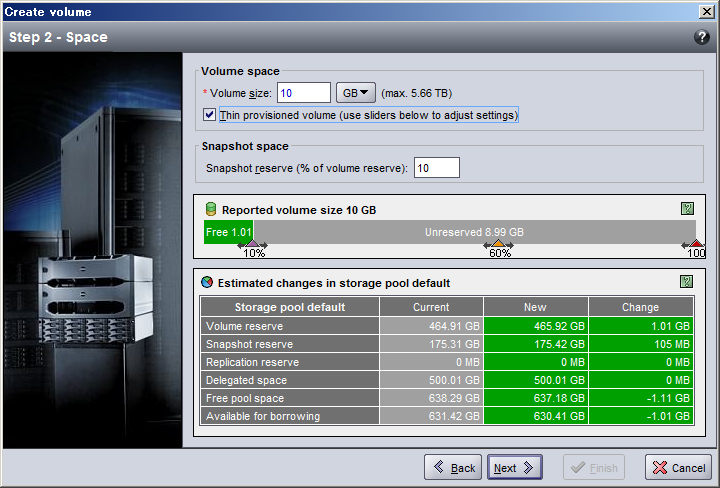
Task: Click the Storage pool default column header
Action: coord(290,307)
